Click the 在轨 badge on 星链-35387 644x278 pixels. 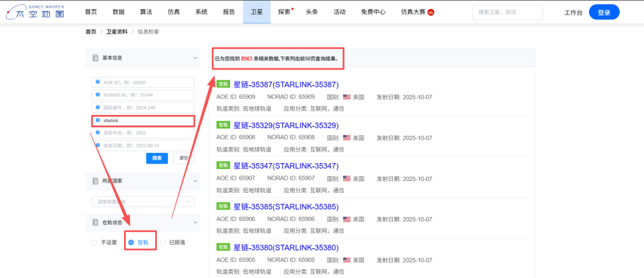point(223,85)
